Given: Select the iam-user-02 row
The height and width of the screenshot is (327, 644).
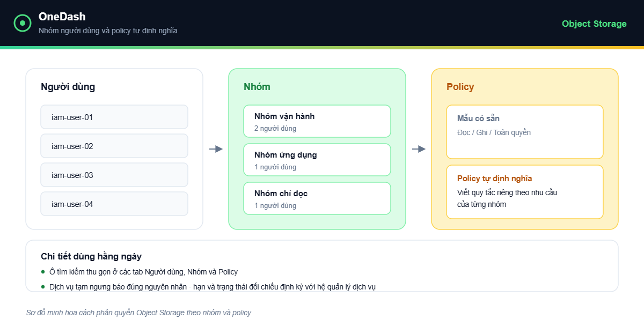Looking at the screenshot, I should coord(114,146).
